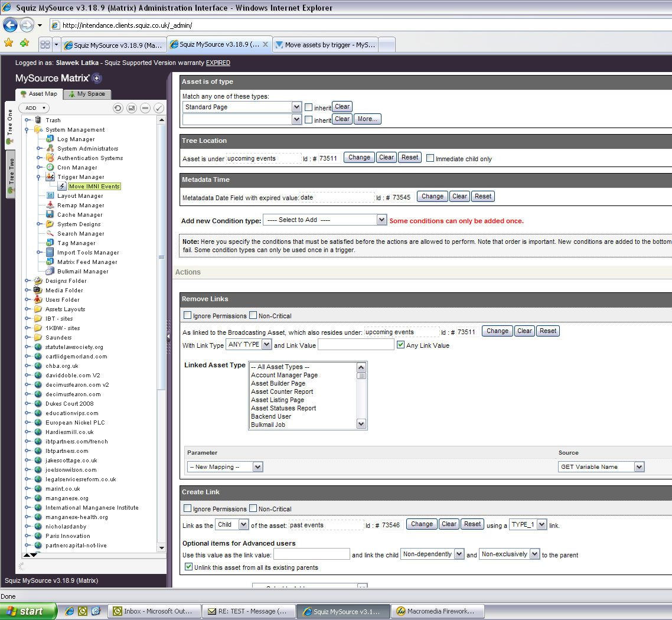Viewport: 672px width, 620px height.
Task: Switch to Macromedia Fireworks taskbar item
Action: coord(438,611)
